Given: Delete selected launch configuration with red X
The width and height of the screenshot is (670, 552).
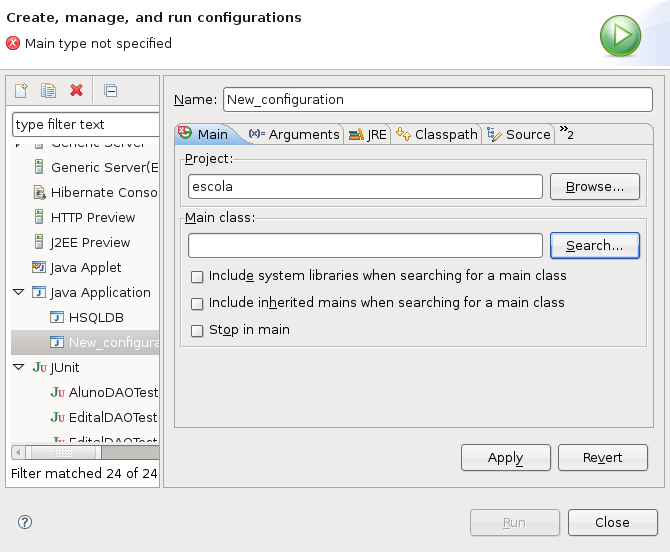Looking at the screenshot, I should click(x=76, y=91).
